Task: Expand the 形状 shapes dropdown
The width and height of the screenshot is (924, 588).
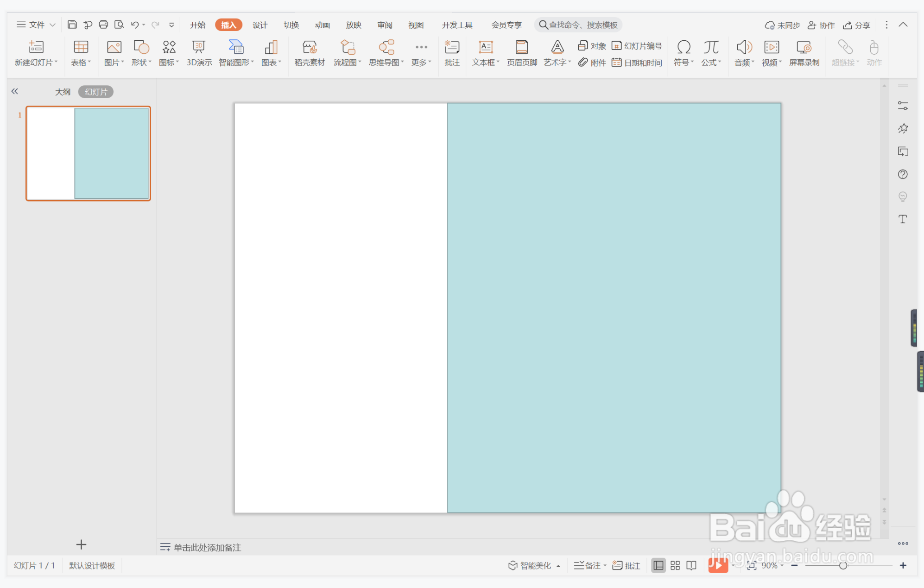Action: (141, 62)
